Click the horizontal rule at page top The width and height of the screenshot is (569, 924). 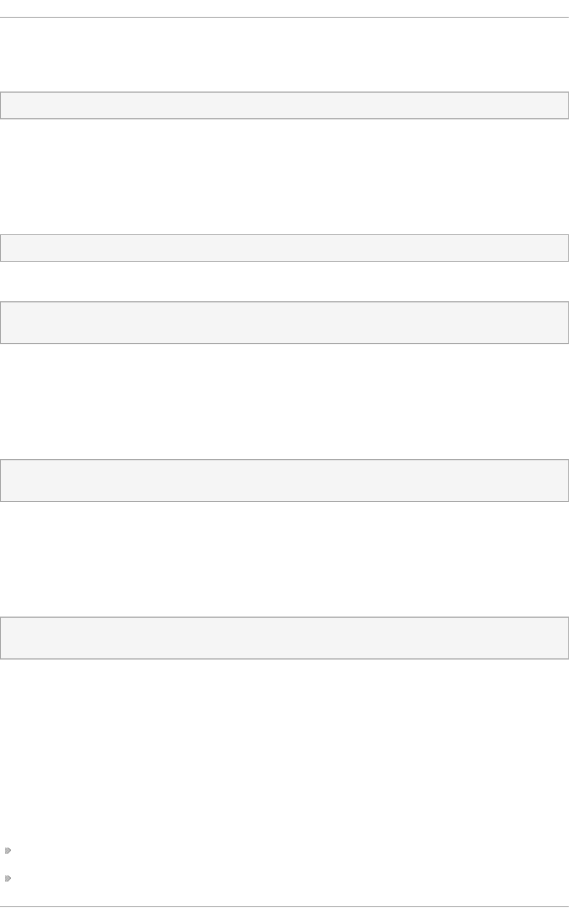click(284, 17)
